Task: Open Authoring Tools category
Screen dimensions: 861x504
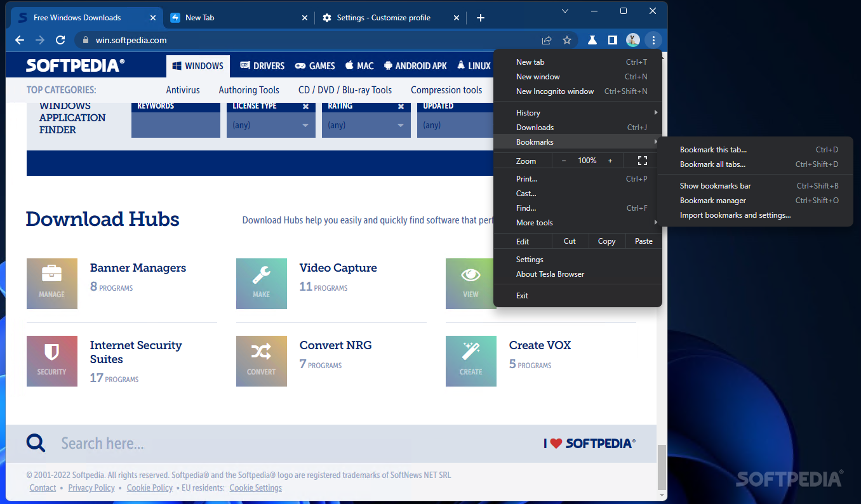Action: [x=249, y=90]
